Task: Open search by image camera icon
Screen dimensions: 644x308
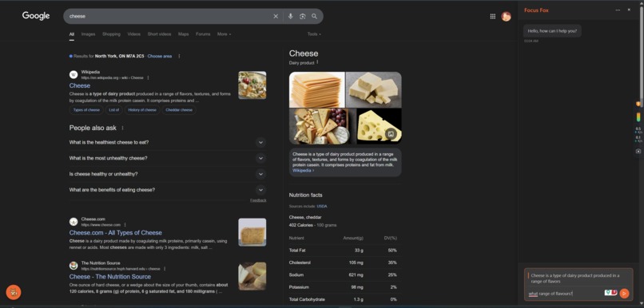Action: pyautogui.click(x=303, y=17)
